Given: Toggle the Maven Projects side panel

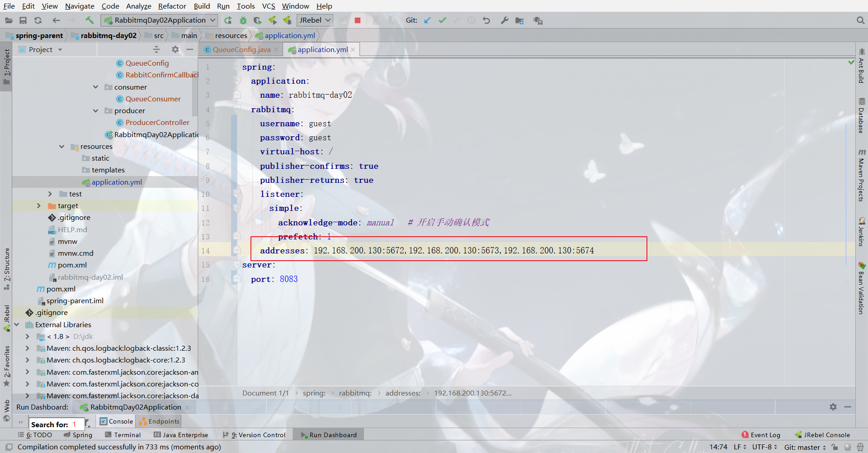Looking at the screenshot, I should 862,175.
